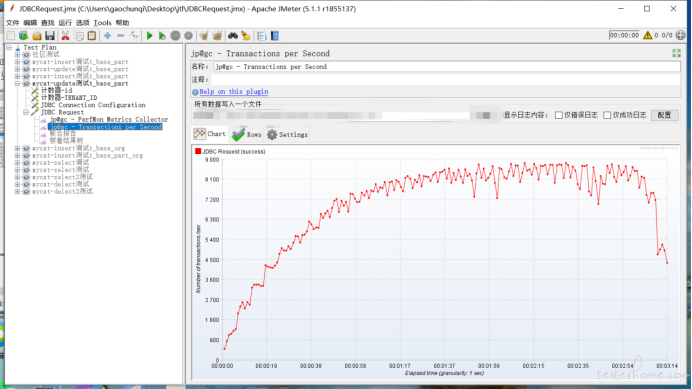692x389 pixels.
Task: Paste element using clipboard icon
Action: [x=92, y=36]
